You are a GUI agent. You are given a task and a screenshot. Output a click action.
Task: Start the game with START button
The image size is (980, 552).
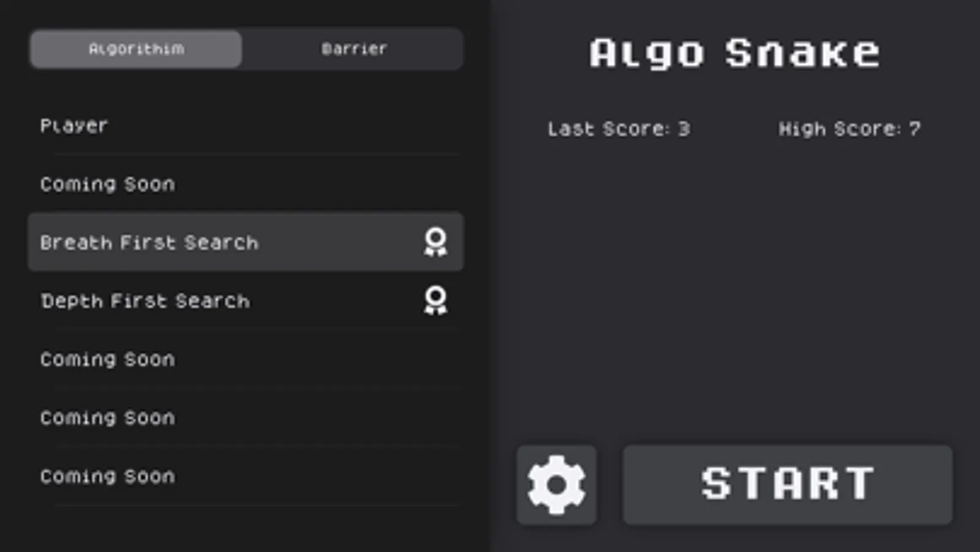[788, 485]
